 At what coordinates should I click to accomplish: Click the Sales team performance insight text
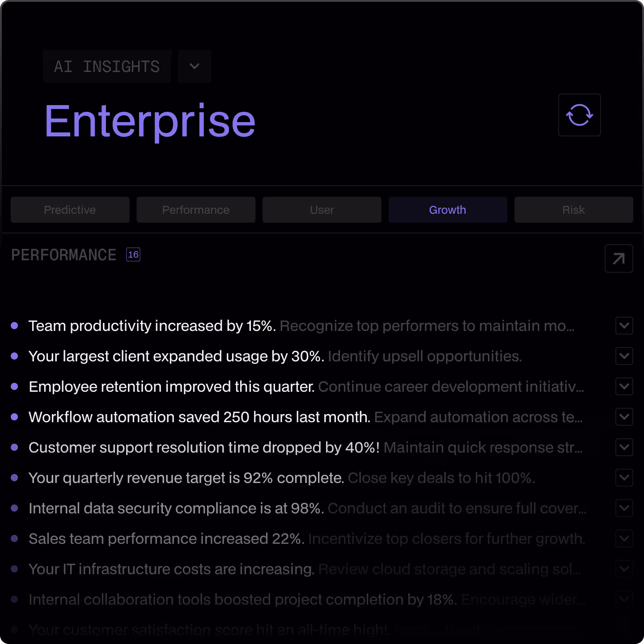coord(166,538)
